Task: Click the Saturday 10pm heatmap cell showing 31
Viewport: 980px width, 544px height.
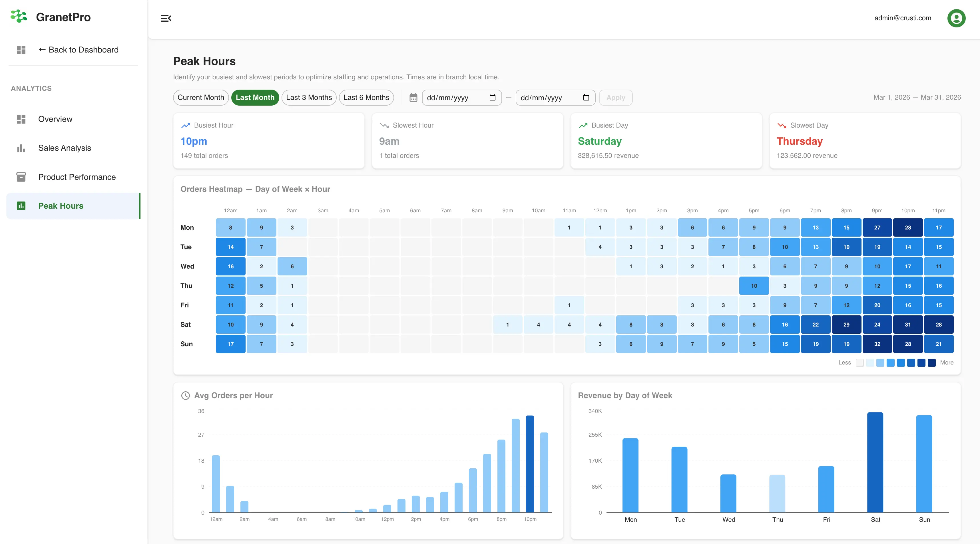Action: [908, 325]
